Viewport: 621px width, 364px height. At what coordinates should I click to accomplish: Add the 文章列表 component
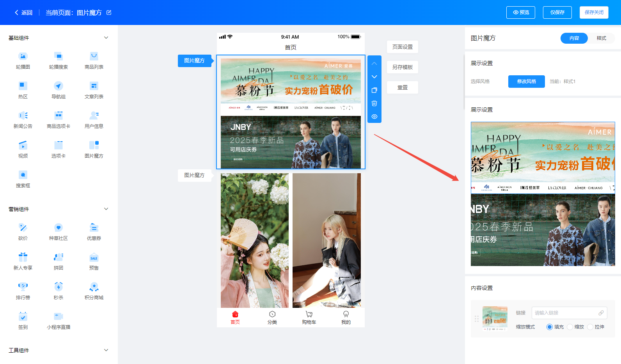(x=94, y=91)
